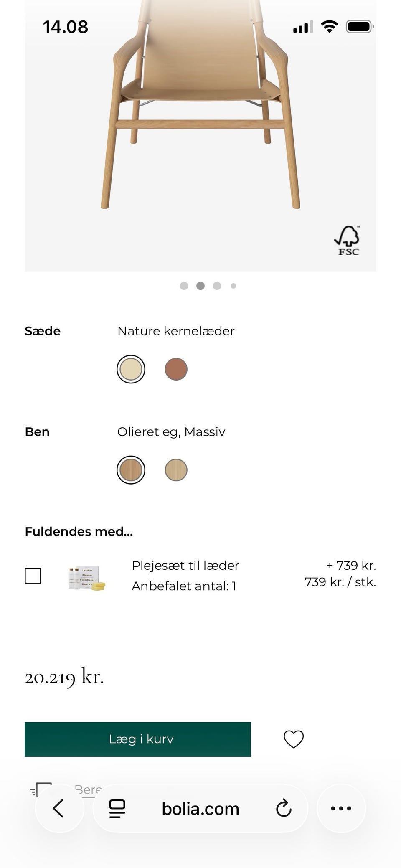Open the three-dot browser menu
401x868 pixels.
341,808
